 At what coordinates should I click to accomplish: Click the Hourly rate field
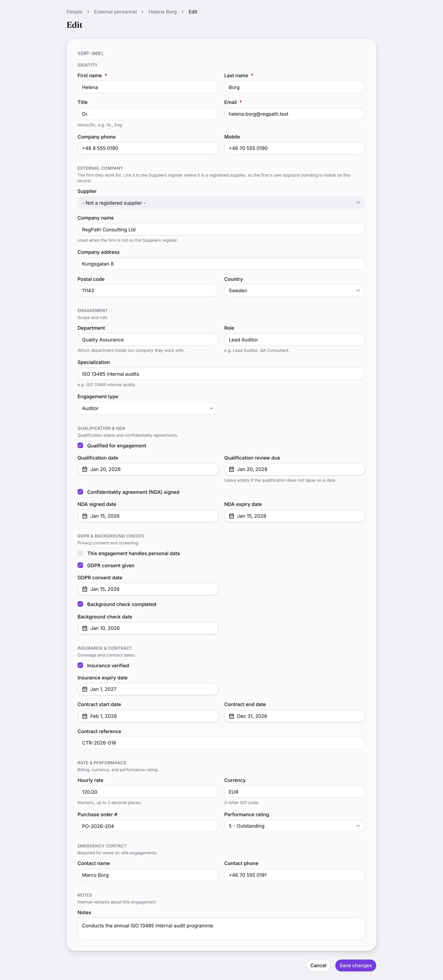(148, 792)
